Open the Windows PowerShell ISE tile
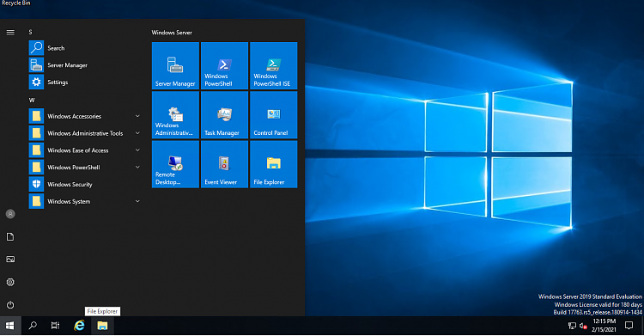Screen dimensions: 644x336 274,66
